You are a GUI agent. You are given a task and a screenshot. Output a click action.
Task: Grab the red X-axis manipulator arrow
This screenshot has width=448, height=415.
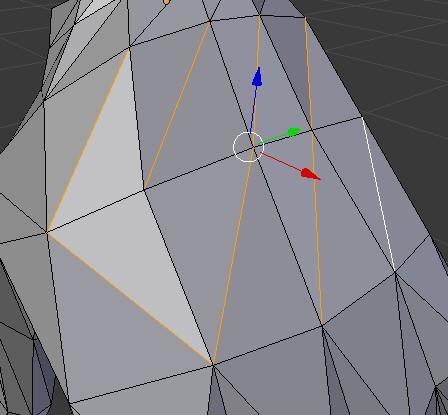pyautogui.click(x=310, y=175)
